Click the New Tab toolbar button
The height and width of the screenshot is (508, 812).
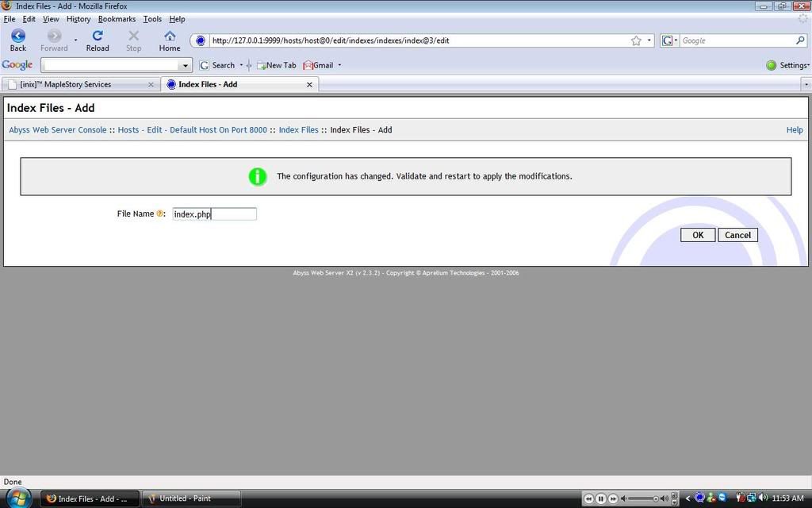click(x=276, y=65)
